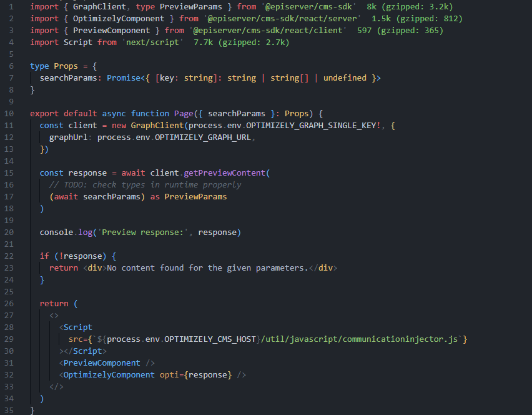Click 'PreviewParams' in the line 1 import

[190, 7]
